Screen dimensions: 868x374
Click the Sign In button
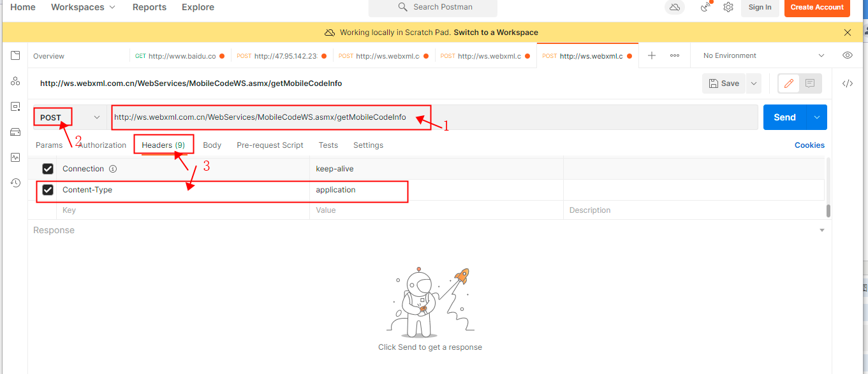click(760, 7)
